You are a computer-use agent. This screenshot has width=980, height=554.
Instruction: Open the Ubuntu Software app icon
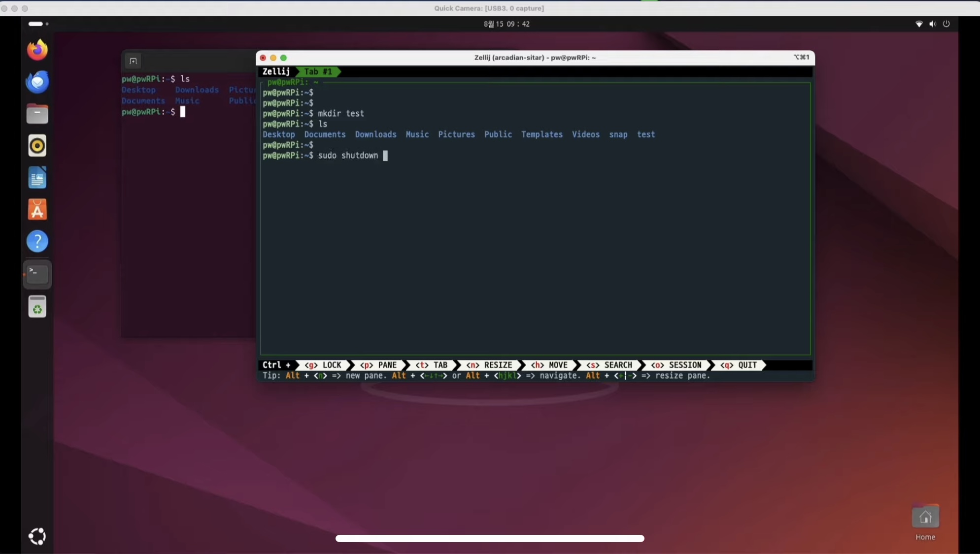click(37, 210)
